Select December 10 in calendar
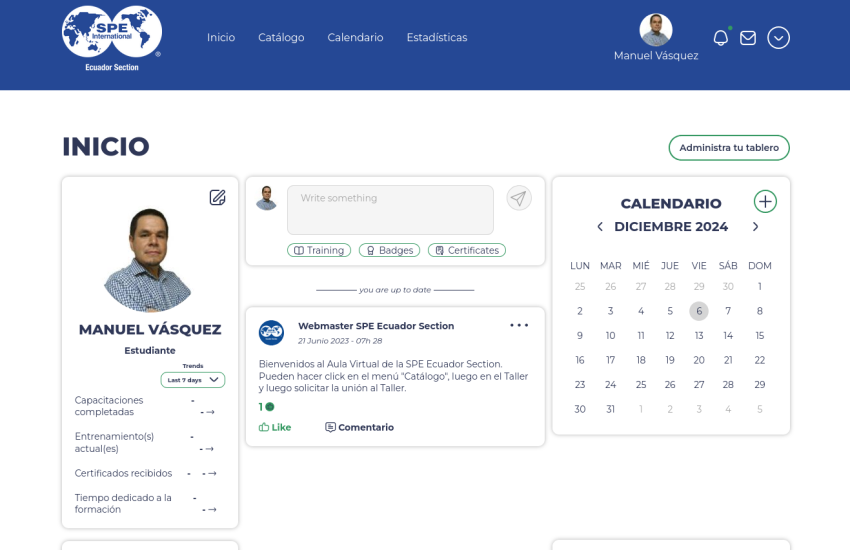Image resolution: width=850 pixels, height=550 pixels. click(x=610, y=335)
